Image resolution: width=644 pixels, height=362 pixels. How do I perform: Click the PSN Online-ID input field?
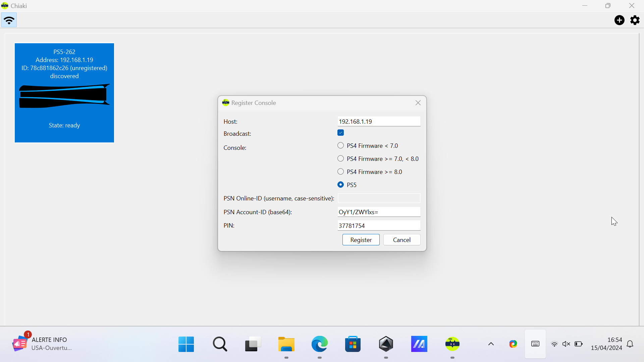tap(379, 198)
